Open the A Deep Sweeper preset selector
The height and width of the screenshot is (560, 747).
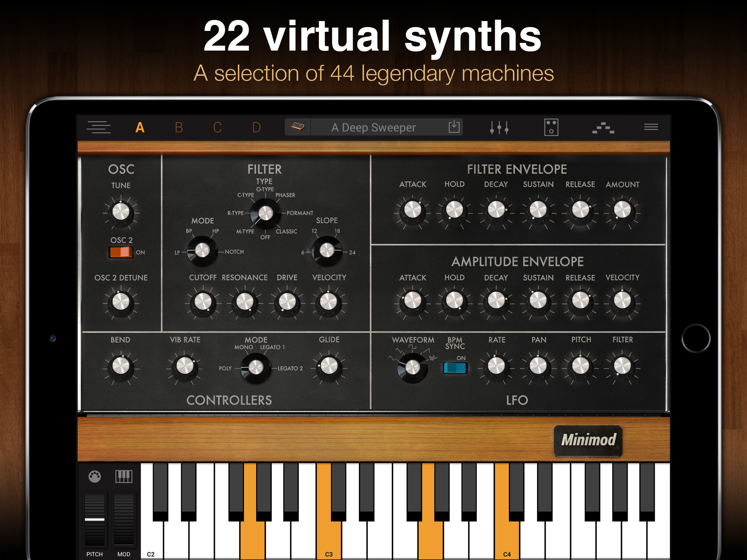[x=373, y=128]
